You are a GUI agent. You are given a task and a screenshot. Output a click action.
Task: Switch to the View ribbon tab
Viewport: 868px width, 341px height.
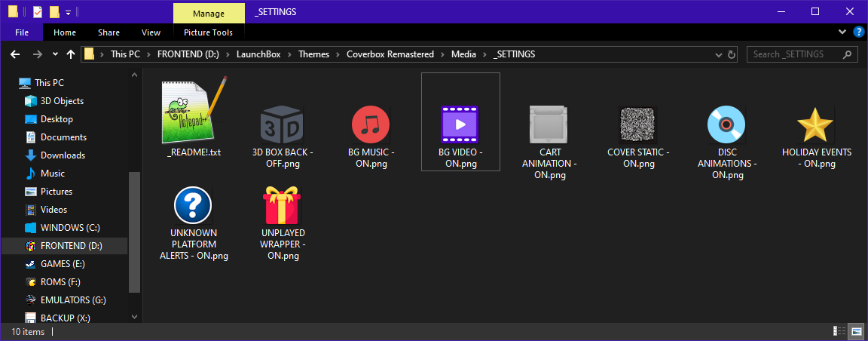click(x=151, y=32)
